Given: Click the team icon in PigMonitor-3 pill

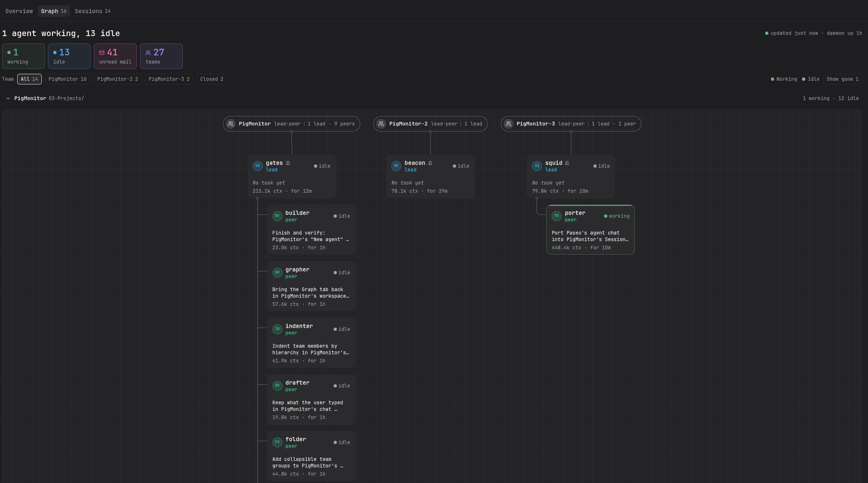Looking at the screenshot, I should tap(509, 124).
